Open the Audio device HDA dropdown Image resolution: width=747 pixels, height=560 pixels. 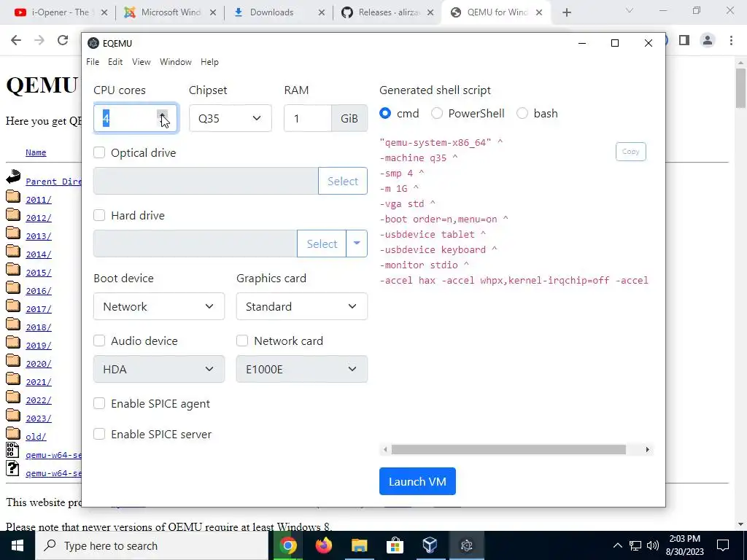(x=158, y=369)
